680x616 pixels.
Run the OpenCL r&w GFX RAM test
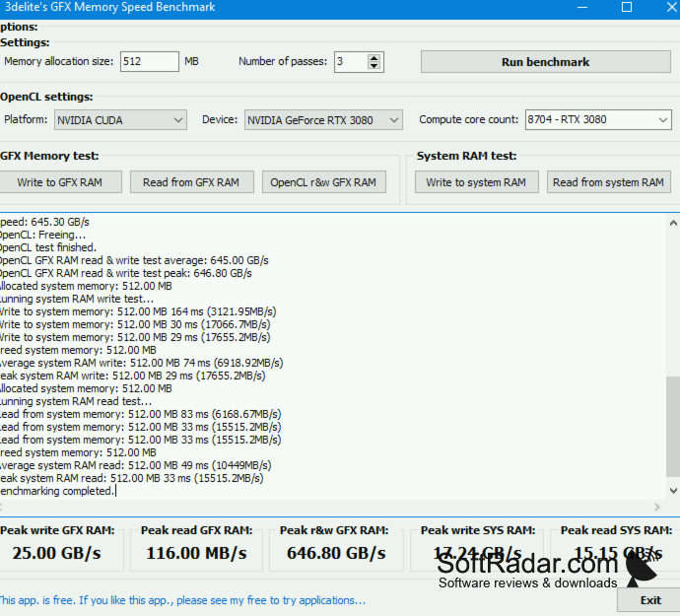tap(323, 182)
